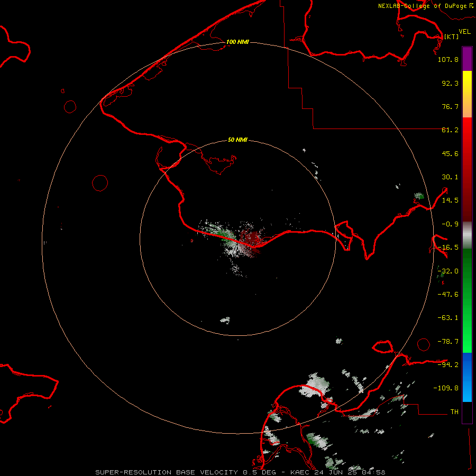Click the -32.0 velocity scale value
Viewport: 476px width, 476px height.
click(x=448, y=271)
